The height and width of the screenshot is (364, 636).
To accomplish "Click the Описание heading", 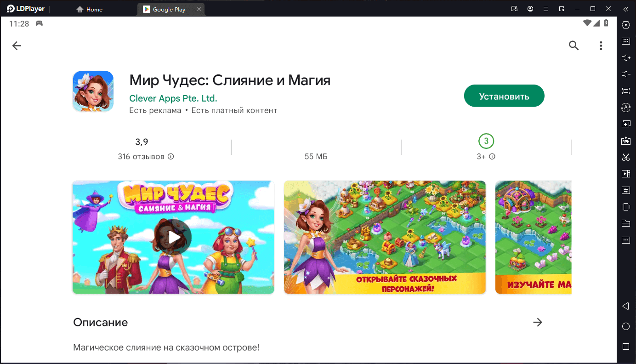I will tap(101, 322).
